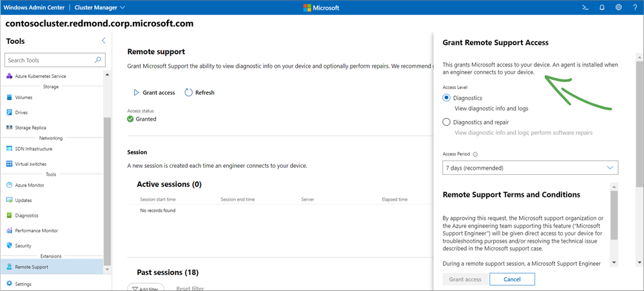The width and height of the screenshot is (644, 291).
Task: Click the Security shield icon
Action: coord(9,246)
